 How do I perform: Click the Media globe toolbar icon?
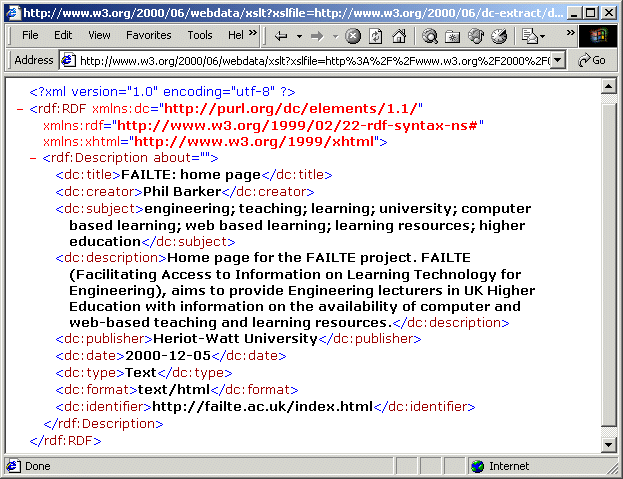[x=476, y=36]
